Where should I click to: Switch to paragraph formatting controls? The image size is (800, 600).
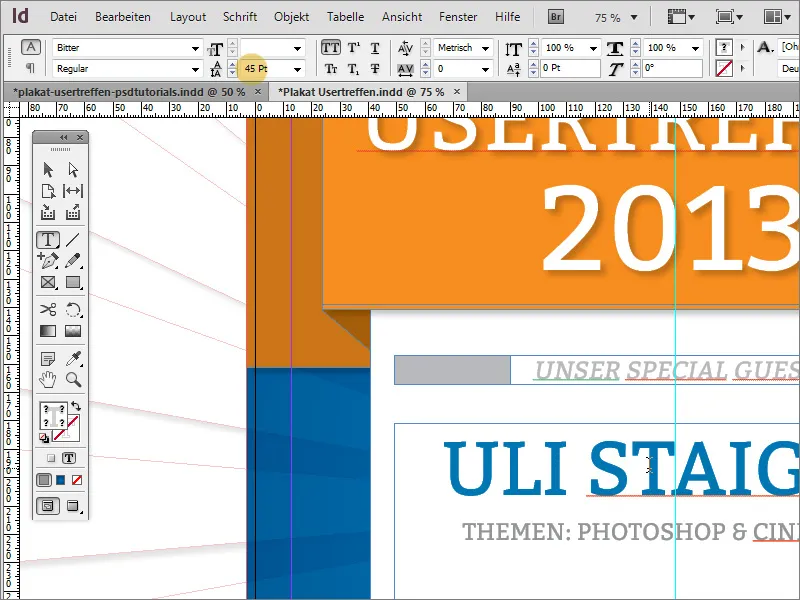click(31, 68)
